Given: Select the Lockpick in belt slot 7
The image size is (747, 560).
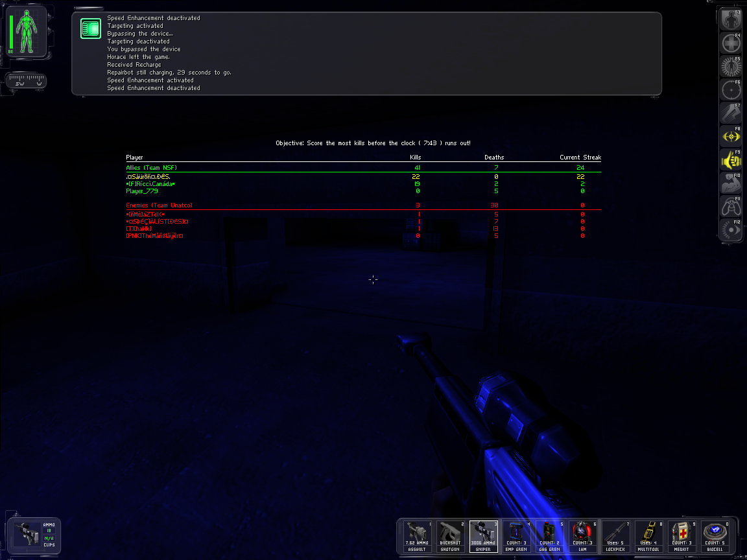Looking at the screenshot, I should coord(615,536).
